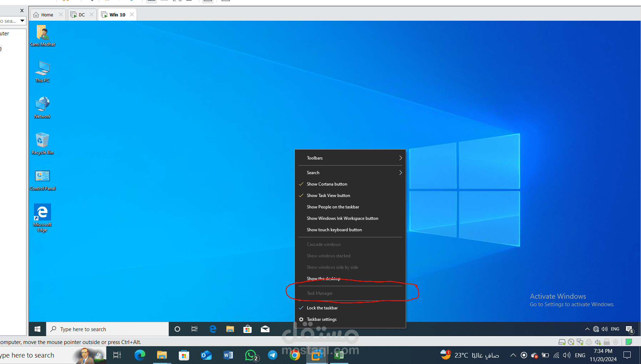Viewport: 641px width, 364px height.
Task: Click the battery icon in host tray
Action: [545, 355]
